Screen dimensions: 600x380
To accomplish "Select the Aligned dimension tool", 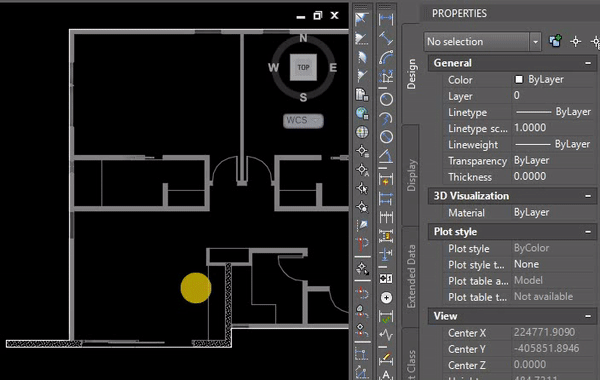I will tap(386, 38).
